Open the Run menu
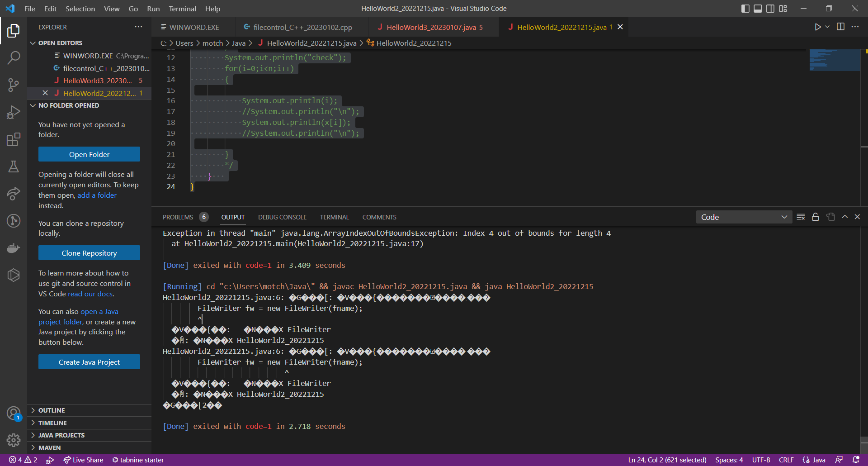The height and width of the screenshot is (466, 868). [x=153, y=9]
